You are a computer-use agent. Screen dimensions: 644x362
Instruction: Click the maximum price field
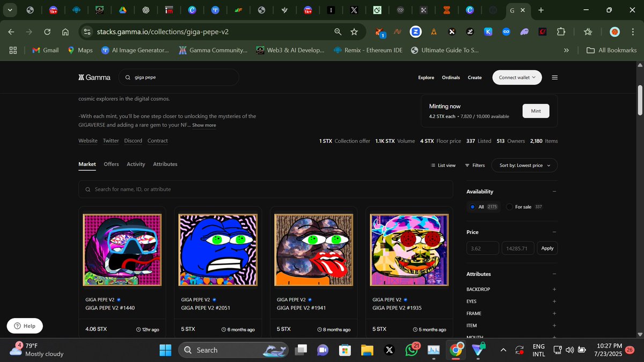518,248
